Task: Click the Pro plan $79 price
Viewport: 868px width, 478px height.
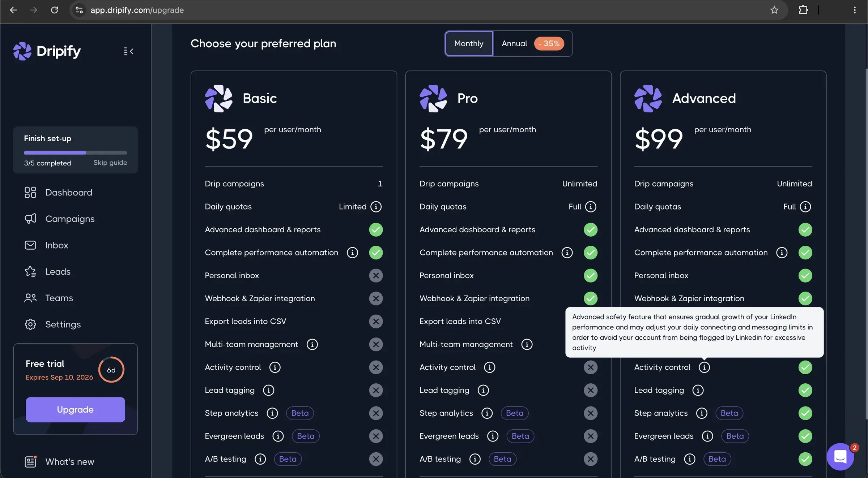Action: [x=444, y=139]
